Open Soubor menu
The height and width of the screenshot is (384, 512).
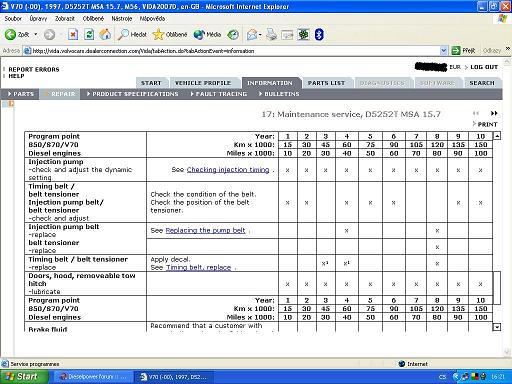[x=13, y=19]
